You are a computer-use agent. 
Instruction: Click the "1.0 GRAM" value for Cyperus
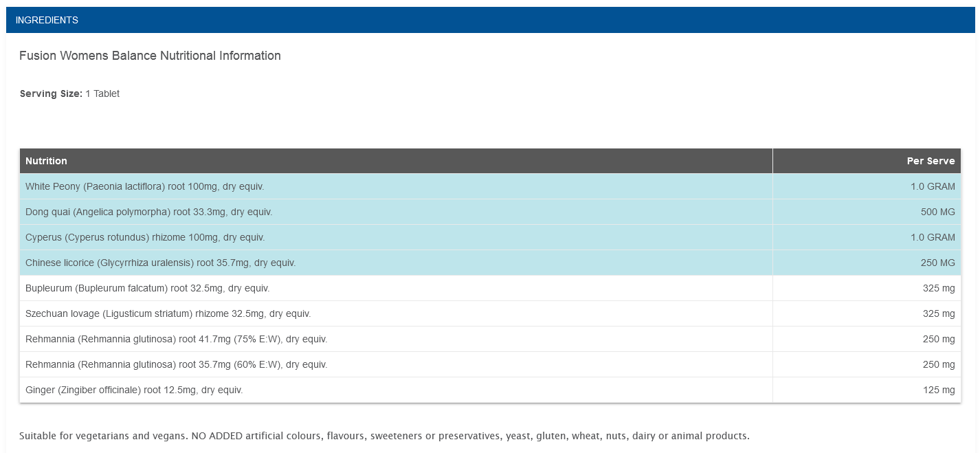pos(933,237)
